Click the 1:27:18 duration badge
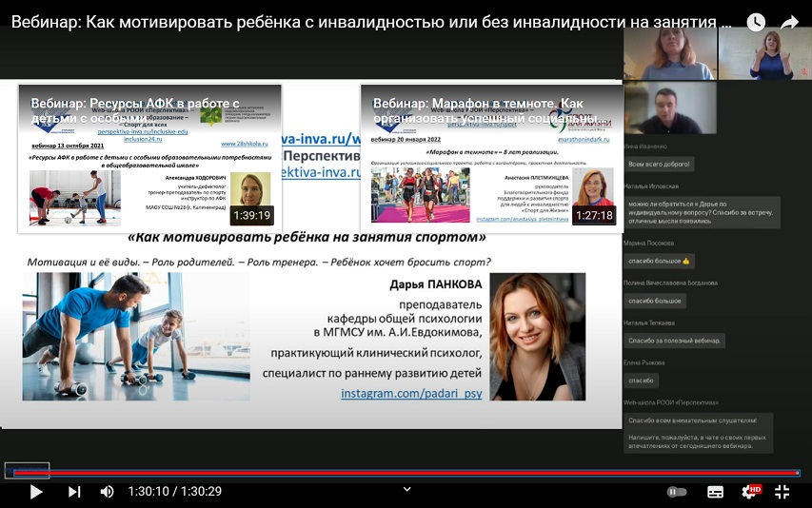 coord(592,215)
